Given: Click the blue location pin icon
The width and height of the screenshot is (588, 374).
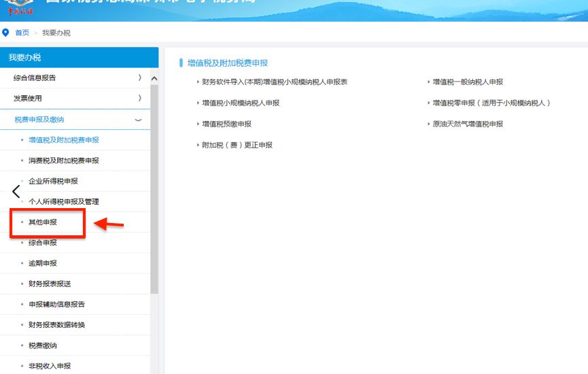Looking at the screenshot, I should [5, 33].
